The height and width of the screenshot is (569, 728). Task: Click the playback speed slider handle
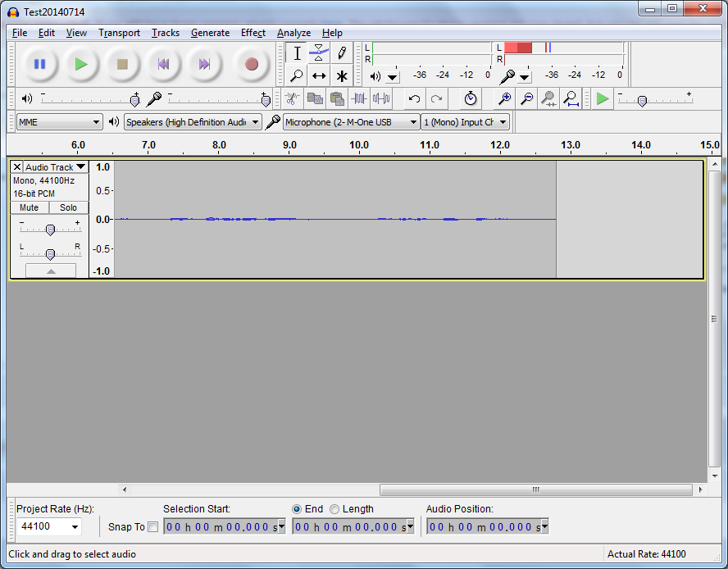coord(642,101)
